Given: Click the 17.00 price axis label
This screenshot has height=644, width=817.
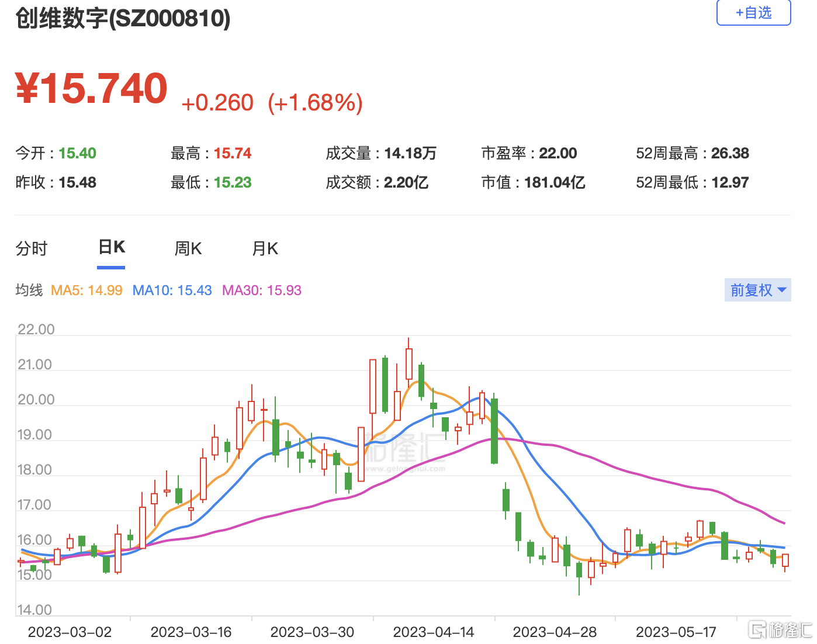Looking at the screenshot, I should point(35,505).
